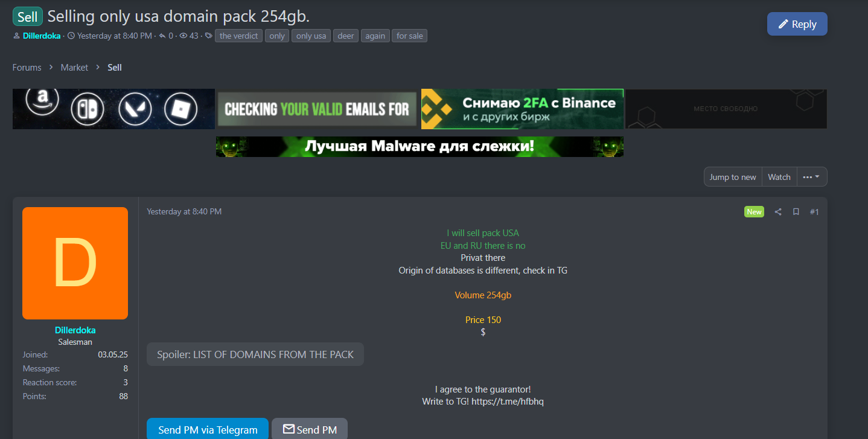Open the t.me/hfbhq Telegram link
This screenshot has height=439, width=868.
click(508, 402)
